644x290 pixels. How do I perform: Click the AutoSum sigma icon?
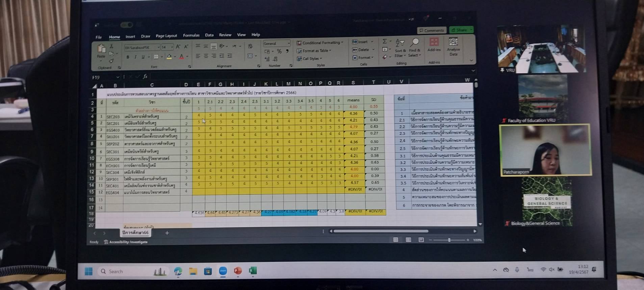click(385, 41)
